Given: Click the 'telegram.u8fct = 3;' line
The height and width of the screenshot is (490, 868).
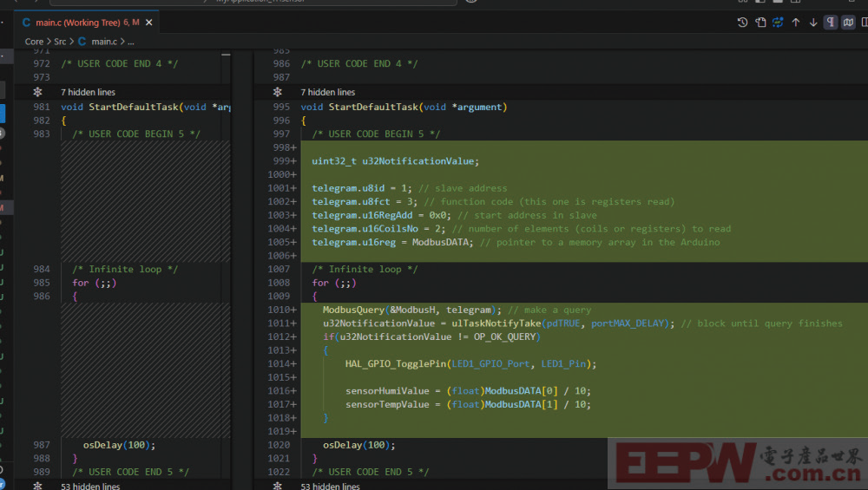Looking at the screenshot, I should tap(365, 201).
